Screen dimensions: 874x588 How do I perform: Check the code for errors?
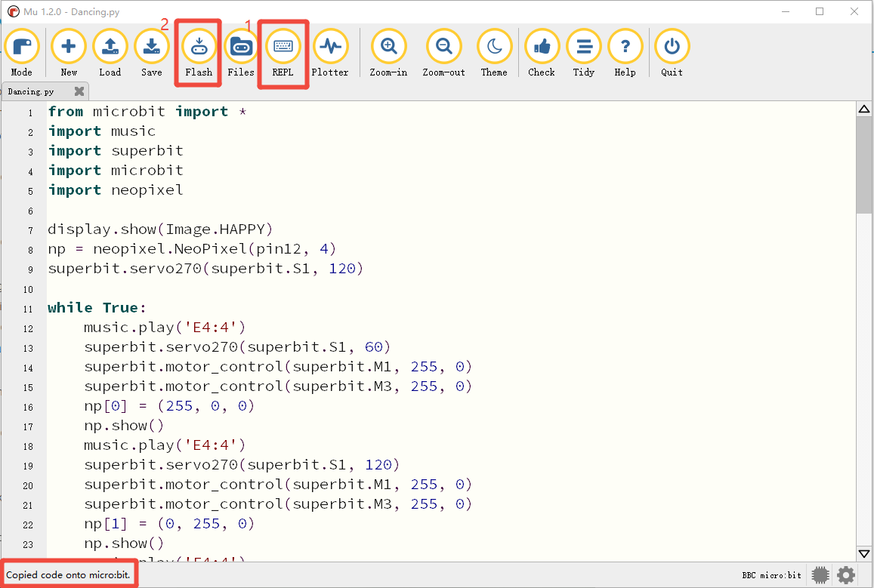click(x=542, y=54)
